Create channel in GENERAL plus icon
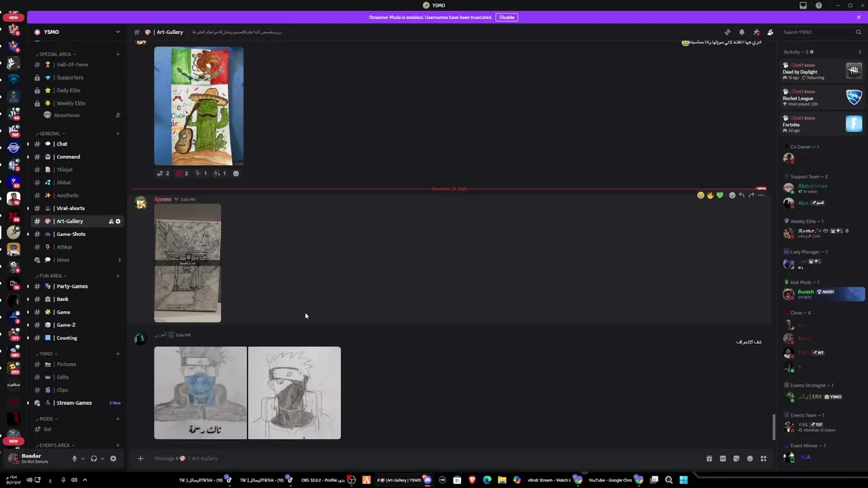868x488 pixels. click(x=117, y=134)
